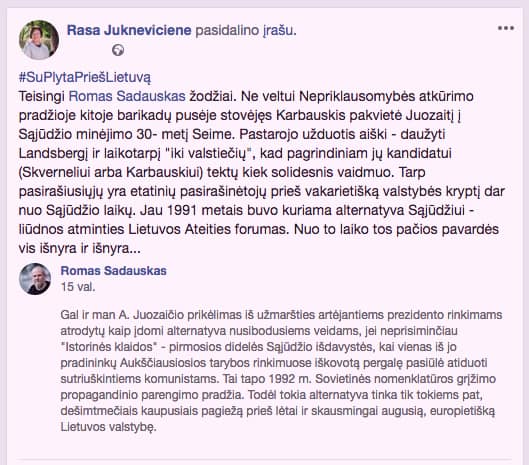Open Rasa Jukneviciene's profile picture
This screenshot has height=465, width=529.
point(39,40)
